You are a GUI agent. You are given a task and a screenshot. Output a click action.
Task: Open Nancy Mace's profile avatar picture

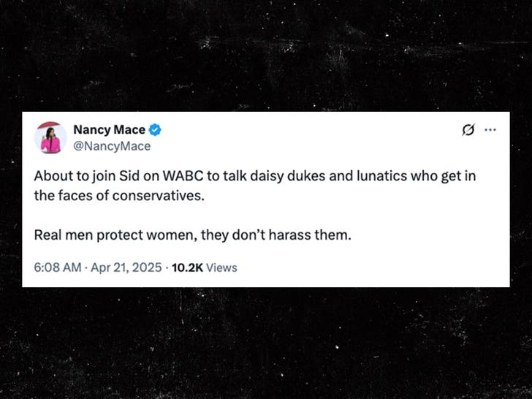click(x=50, y=137)
